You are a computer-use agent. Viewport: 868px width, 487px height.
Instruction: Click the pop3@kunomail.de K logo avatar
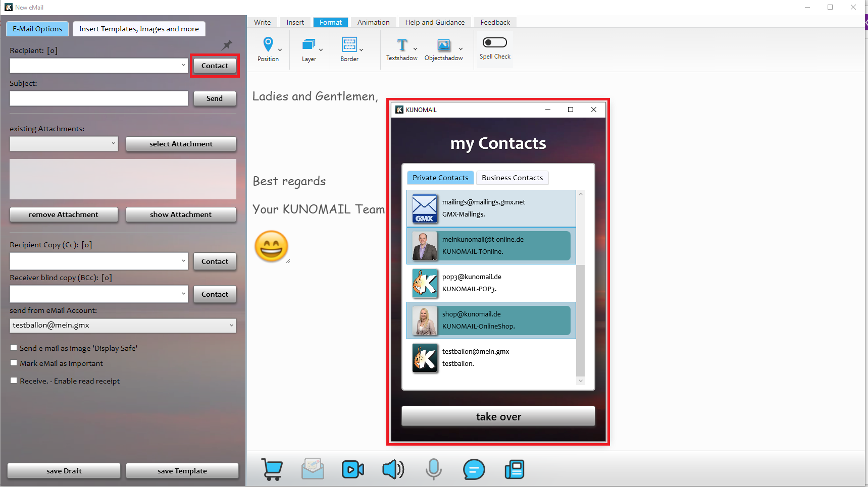[x=425, y=284]
